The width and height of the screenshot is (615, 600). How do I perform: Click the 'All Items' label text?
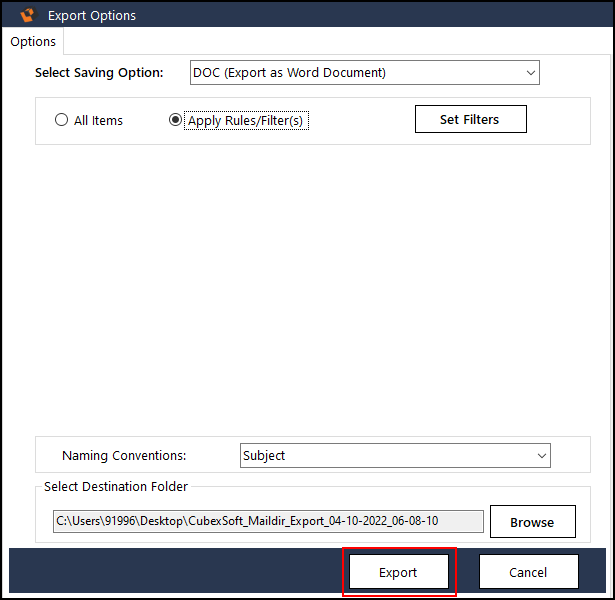point(98,120)
